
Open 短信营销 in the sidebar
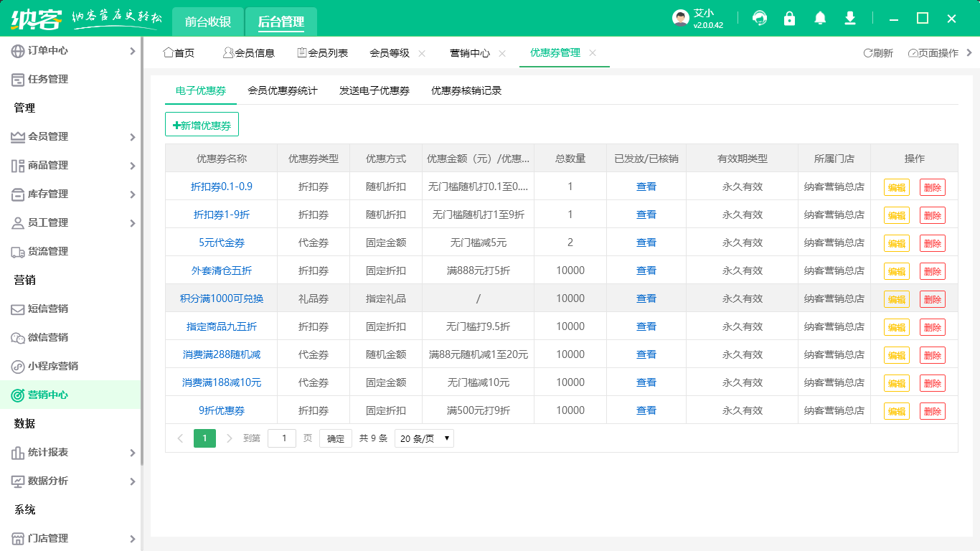48,309
